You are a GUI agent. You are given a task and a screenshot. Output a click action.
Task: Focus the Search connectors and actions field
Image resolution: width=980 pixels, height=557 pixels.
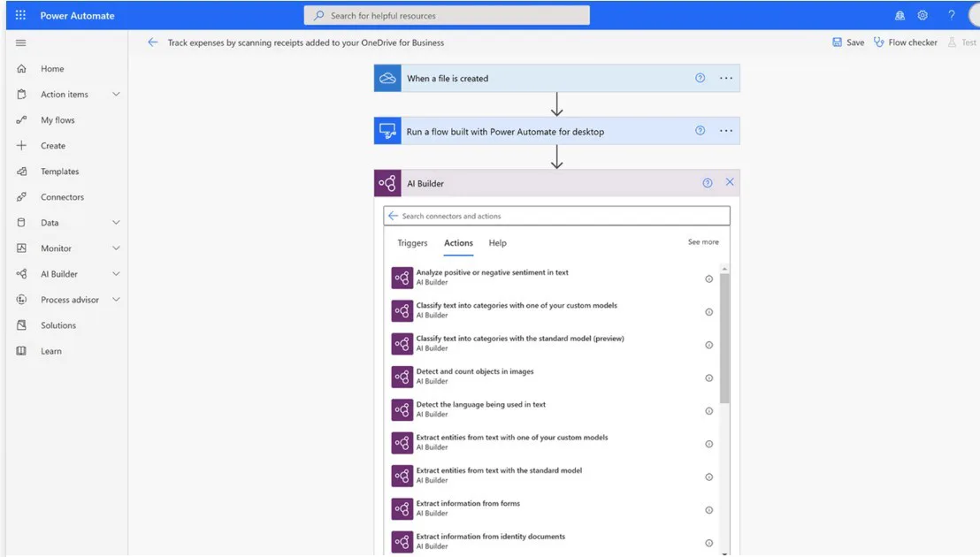tap(556, 216)
